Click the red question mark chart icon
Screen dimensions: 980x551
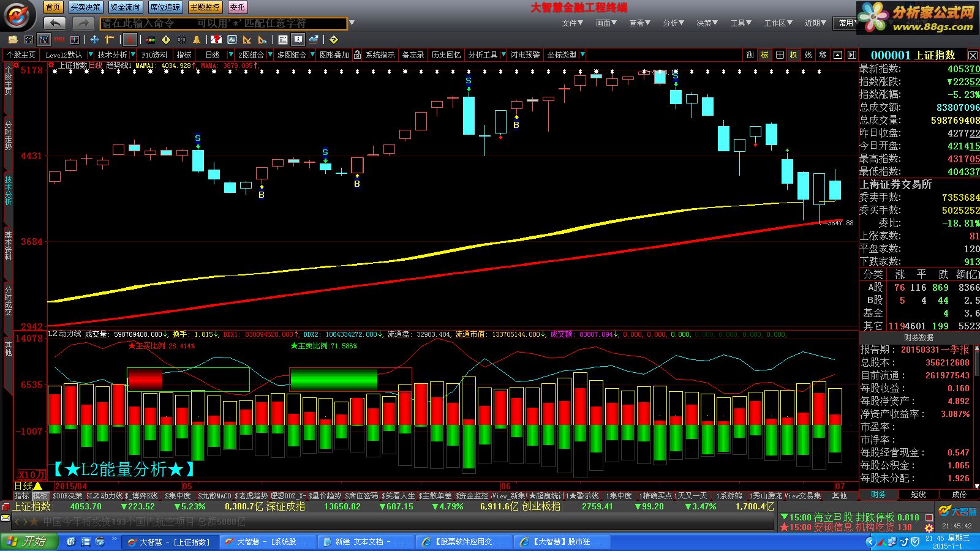coord(216,40)
